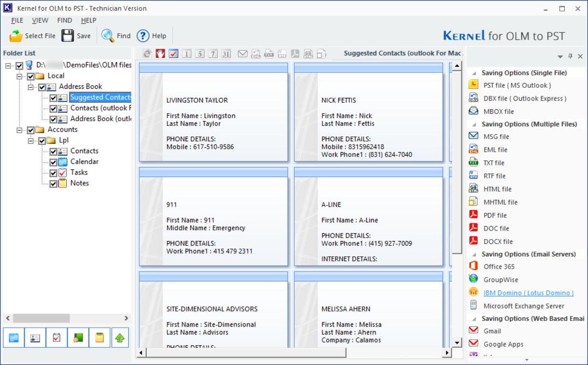Choose the MSG file saving option
This screenshot has height=365, width=588.
point(489,136)
